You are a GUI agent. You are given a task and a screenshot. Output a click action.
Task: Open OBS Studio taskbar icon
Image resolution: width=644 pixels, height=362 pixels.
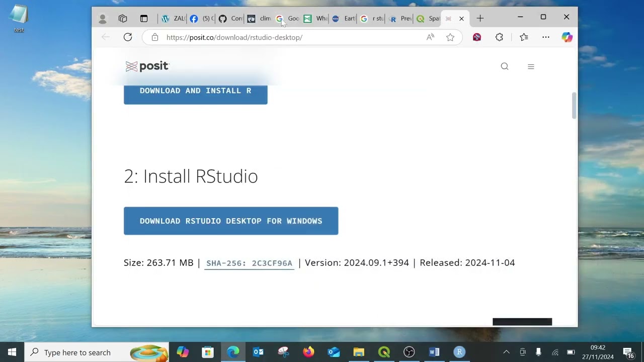click(x=409, y=352)
